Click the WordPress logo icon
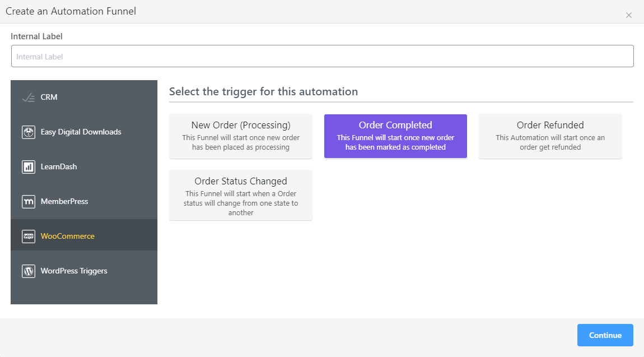Viewport: 644px width, 357px height. pos(28,271)
